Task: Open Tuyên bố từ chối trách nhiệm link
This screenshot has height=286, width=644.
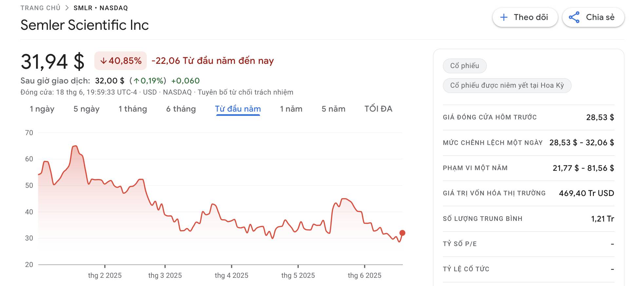Action: (245, 92)
